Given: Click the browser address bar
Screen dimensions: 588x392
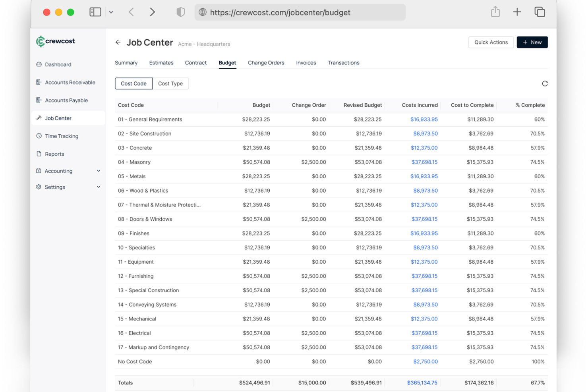Looking at the screenshot, I should (x=300, y=12).
